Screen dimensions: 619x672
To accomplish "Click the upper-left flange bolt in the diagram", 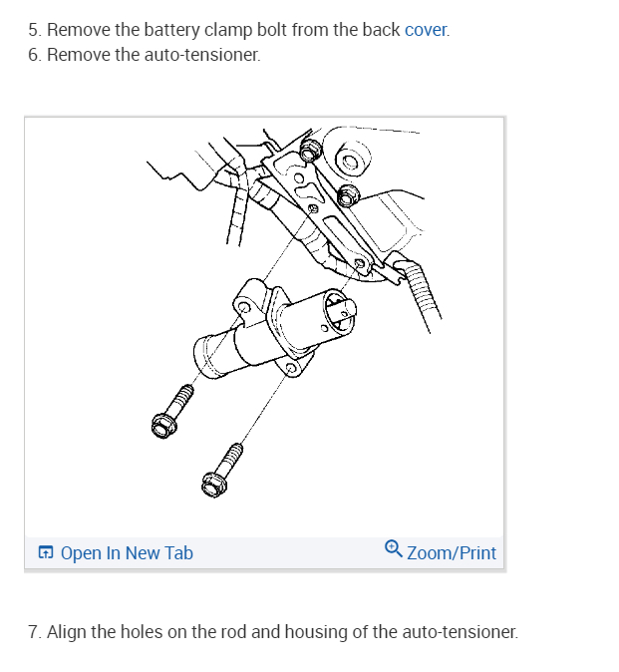I will point(171,412).
